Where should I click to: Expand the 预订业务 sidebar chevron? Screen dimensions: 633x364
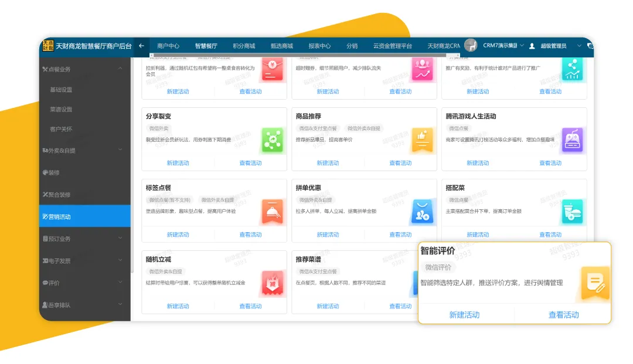click(x=120, y=238)
